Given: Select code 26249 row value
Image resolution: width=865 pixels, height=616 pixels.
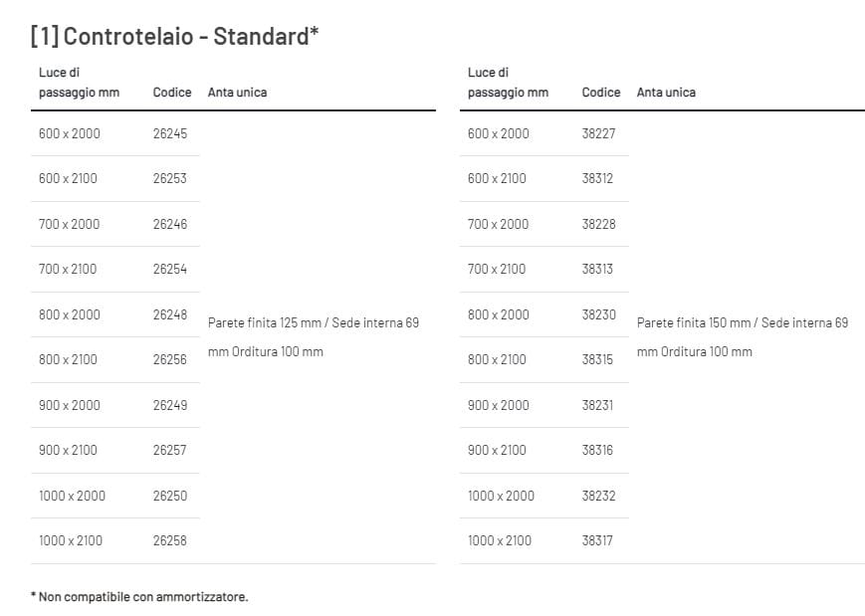Looking at the screenshot, I should pyautogui.click(x=170, y=405).
